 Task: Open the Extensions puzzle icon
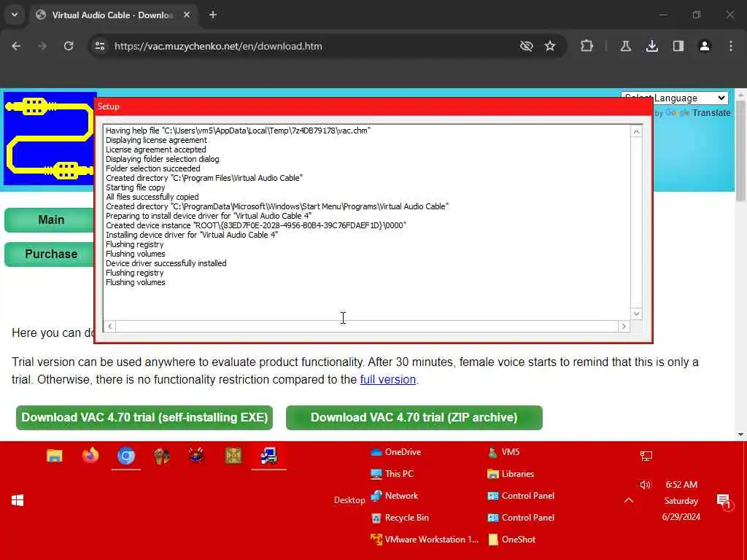coord(587,46)
